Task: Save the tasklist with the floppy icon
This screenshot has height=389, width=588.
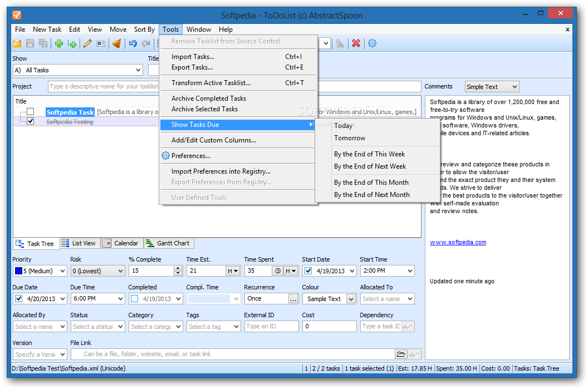Action: click(30, 43)
